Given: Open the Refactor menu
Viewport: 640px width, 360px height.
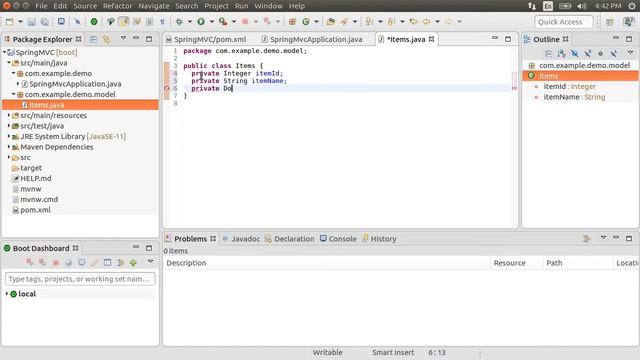Looking at the screenshot, I should [x=118, y=6].
